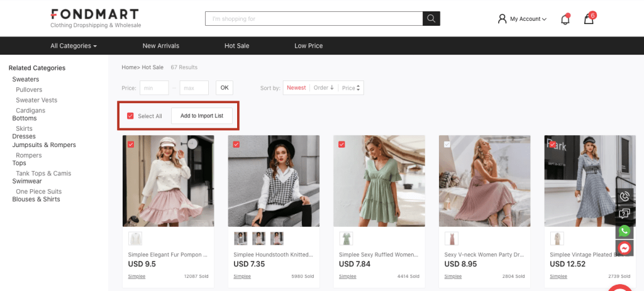Viewport: 644px width, 291px height.
Task: Expand the All Categories dropdown
Action: tap(74, 46)
